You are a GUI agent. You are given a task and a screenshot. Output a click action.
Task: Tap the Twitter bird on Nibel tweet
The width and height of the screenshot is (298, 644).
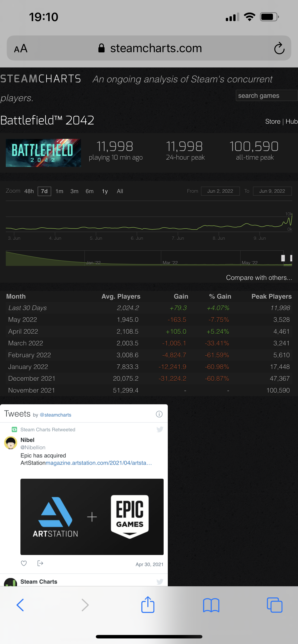[x=160, y=429]
